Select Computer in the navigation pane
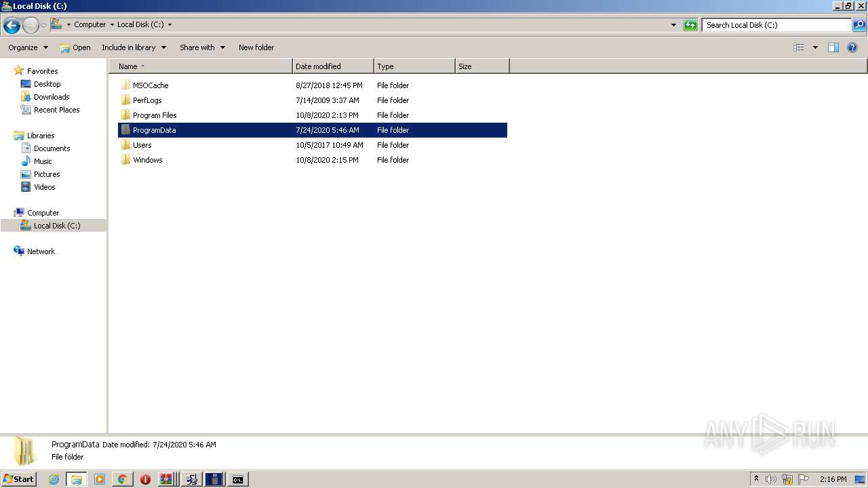The image size is (868, 488). [43, 213]
